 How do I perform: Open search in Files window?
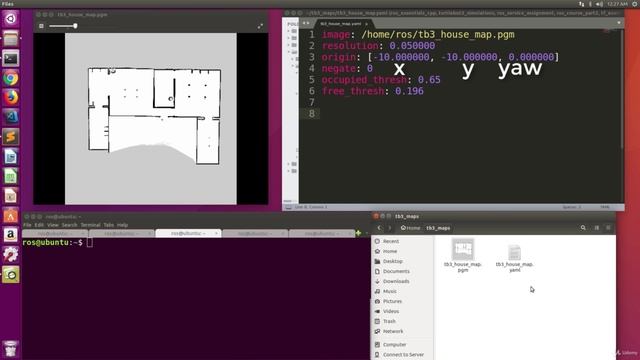click(x=583, y=228)
